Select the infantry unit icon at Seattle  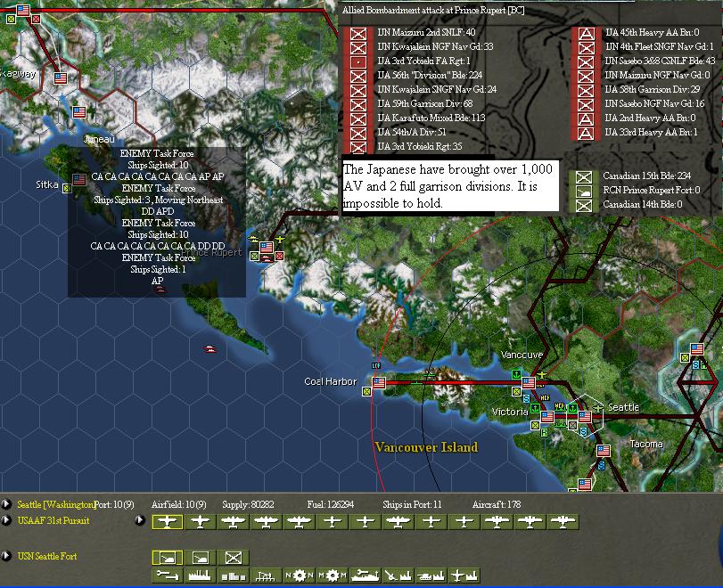click(x=234, y=558)
